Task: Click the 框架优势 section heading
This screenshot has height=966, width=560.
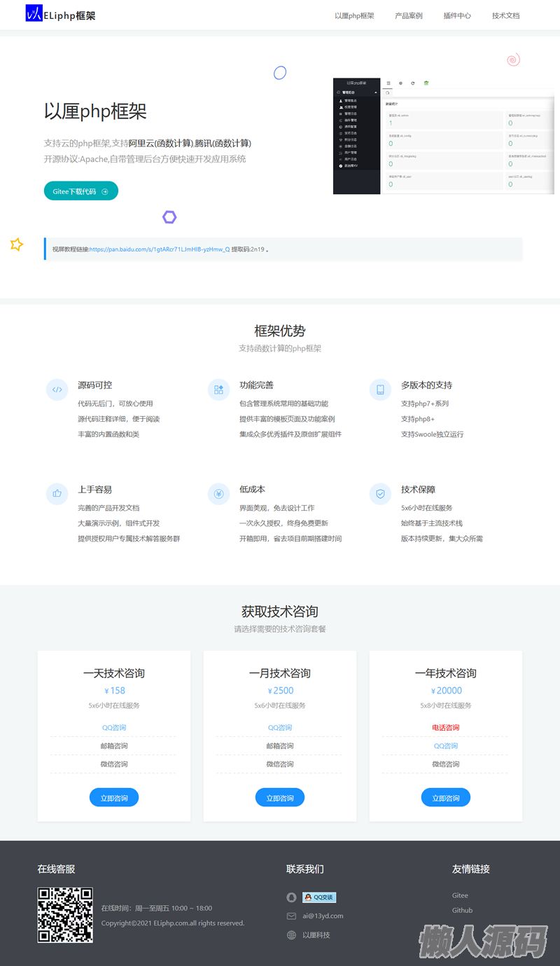Action: [x=280, y=331]
